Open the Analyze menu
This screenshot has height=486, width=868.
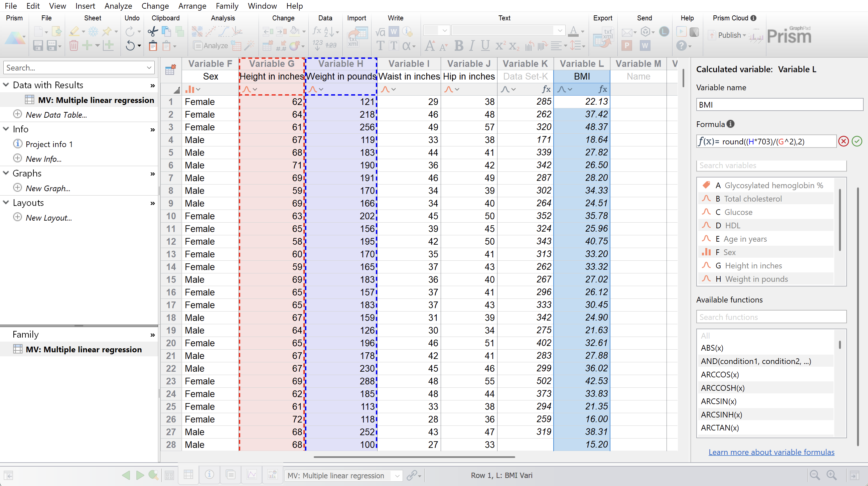tap(118, 6)
